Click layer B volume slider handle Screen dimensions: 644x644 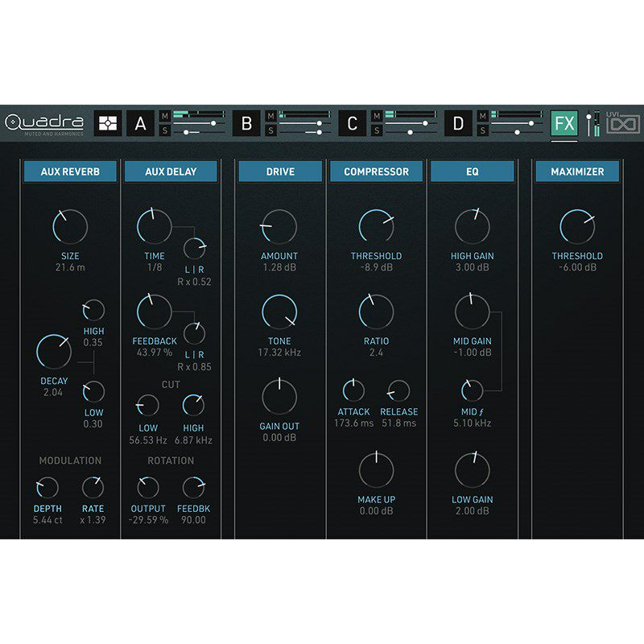pyautogui.click(x=319, y=123)
